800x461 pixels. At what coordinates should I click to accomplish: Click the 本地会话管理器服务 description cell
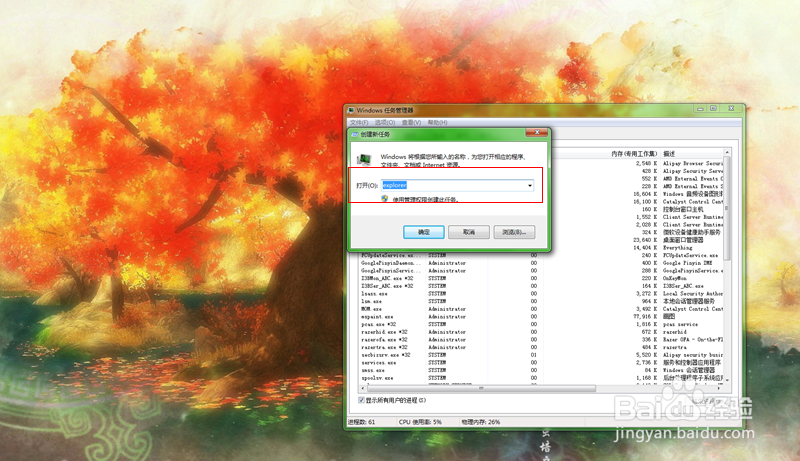(689, 301)
